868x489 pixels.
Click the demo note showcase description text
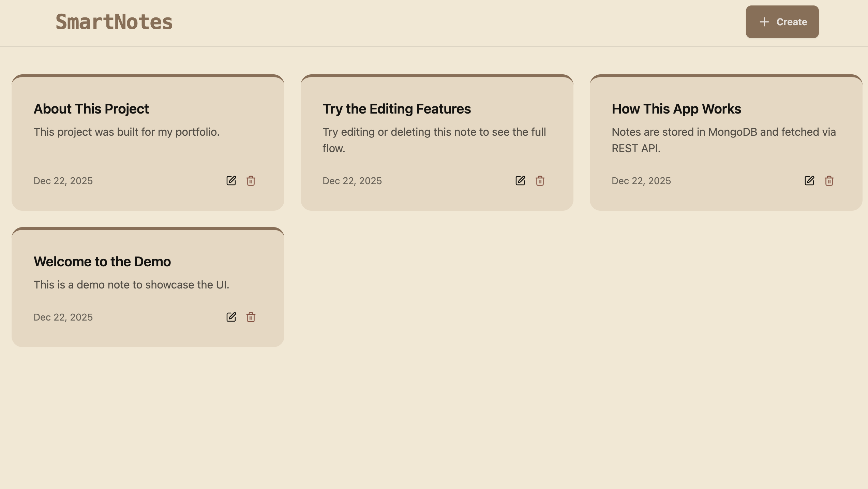pyautogui.click(x=131, y=285)
